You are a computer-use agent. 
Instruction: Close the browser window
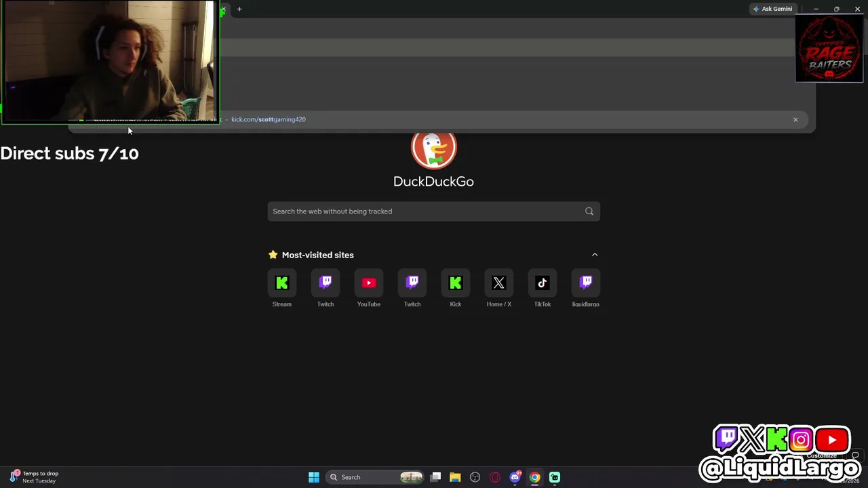(858, 9)
